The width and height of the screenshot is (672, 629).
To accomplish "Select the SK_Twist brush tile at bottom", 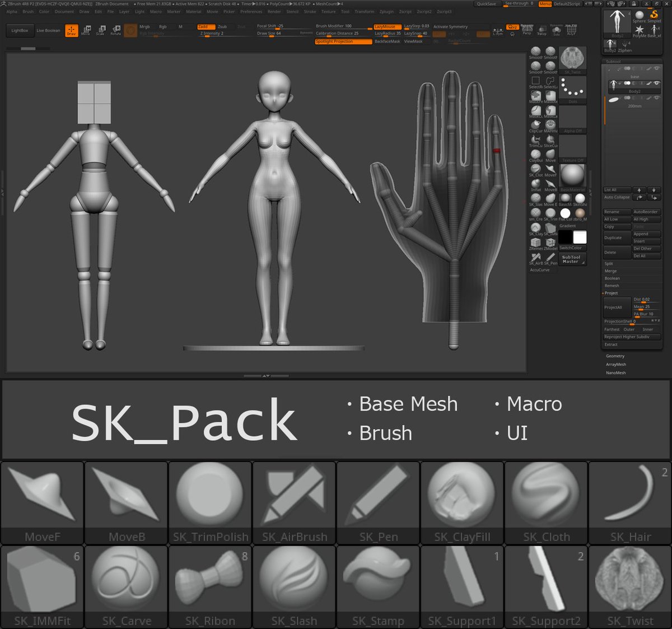I will point(630,586).
